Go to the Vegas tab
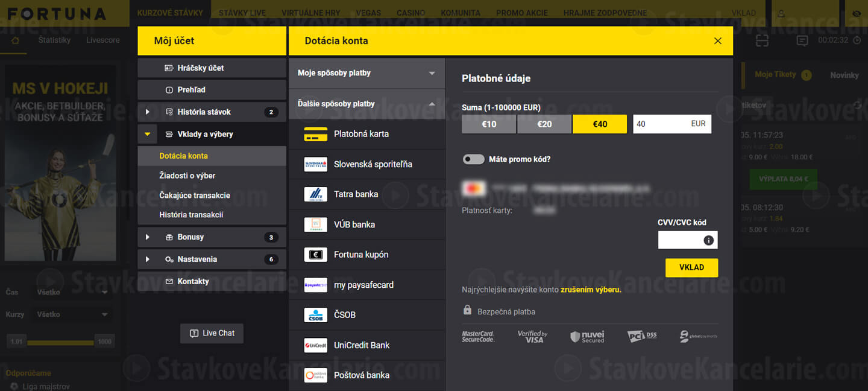The width and height of the screenshot is (868, 391). coord(368,13)
